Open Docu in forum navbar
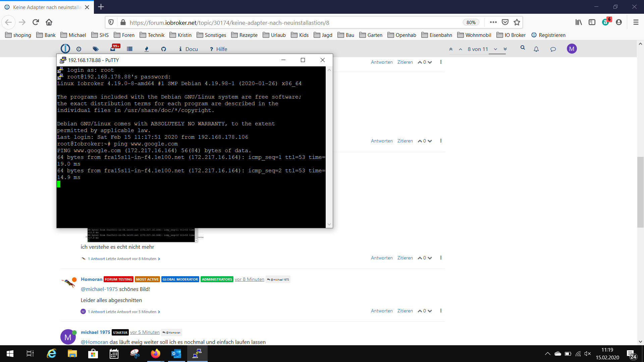The image size is (644, 362). pos(188,49)
